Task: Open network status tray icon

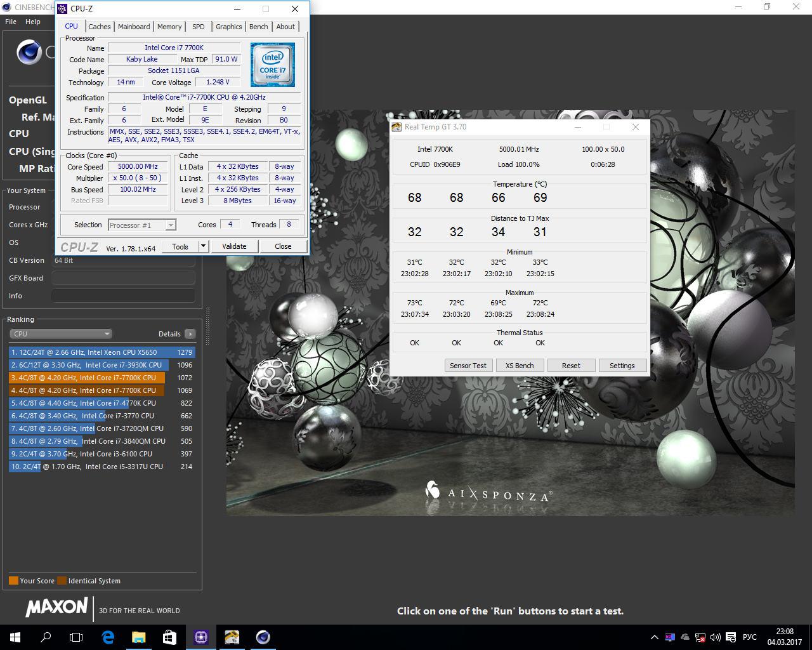Action: (x=700, y=637)
